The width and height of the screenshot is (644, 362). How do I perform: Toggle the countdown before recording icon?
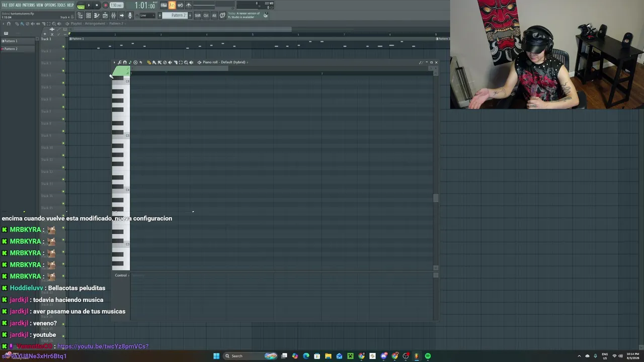point(172,6)
